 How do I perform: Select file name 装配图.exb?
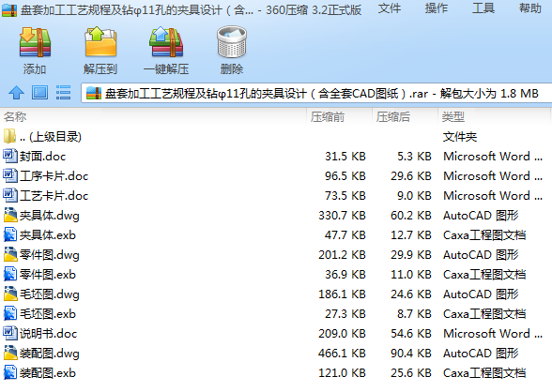pos(48,372)
